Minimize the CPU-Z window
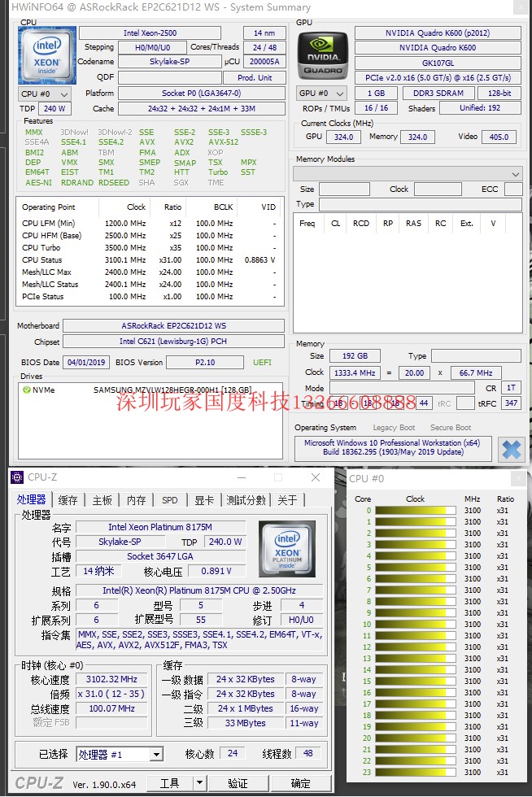 [x=242, y=477]
